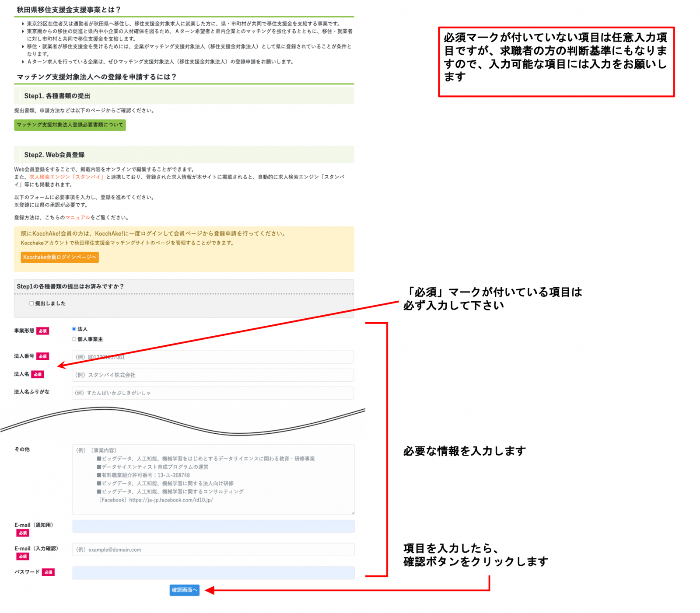The height and width of the screenshot is (613, 700).
Task: Click the その他 field label
Action: pos(22,449)
